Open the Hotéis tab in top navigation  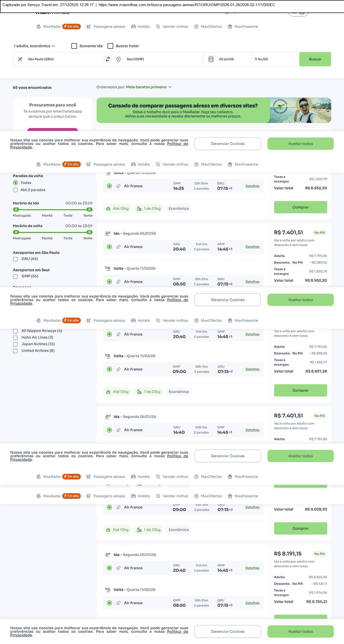pyautogui.click(x=141, y=27)
